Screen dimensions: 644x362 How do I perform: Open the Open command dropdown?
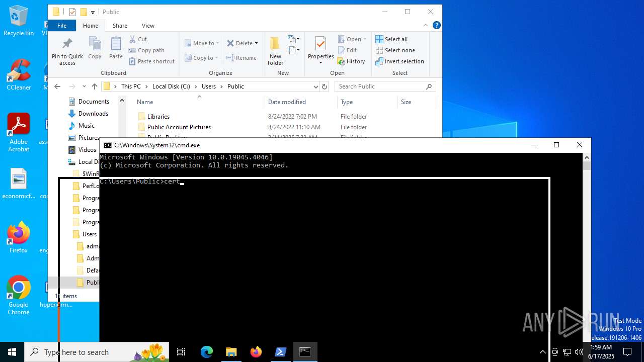tap(365, 39)
